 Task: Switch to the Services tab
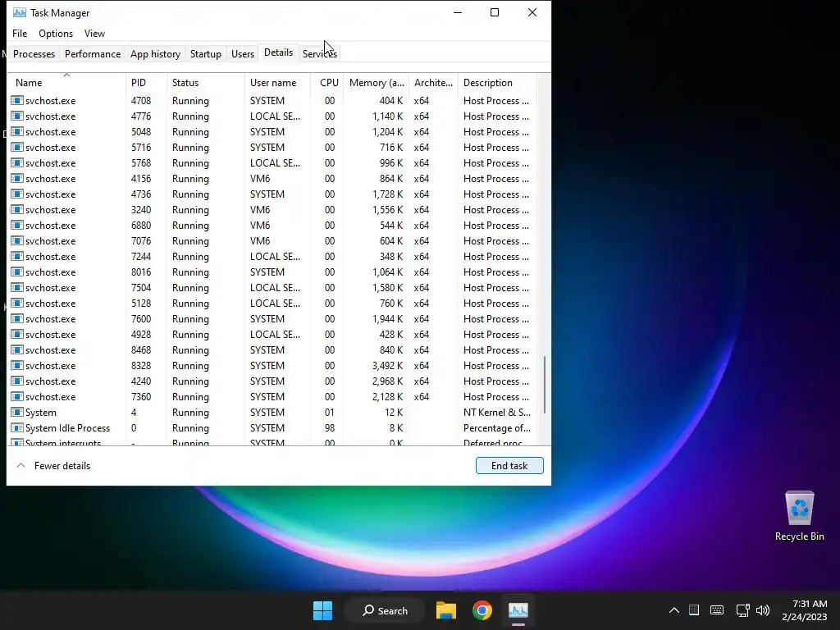pos(319,54)
